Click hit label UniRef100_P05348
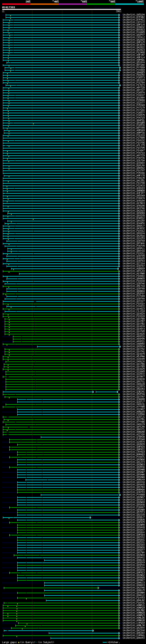The height and width of the screenshot is (644, 146). 133,440
